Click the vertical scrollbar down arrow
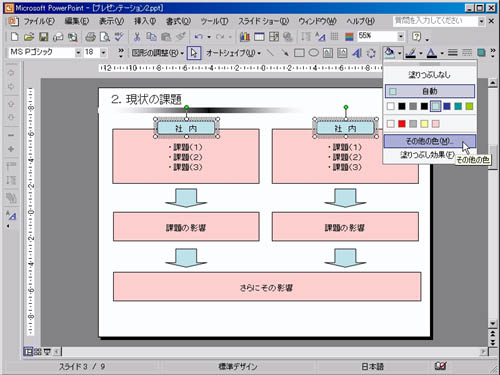The height and width of the screenshot is (375, 500). tap(493, 323)
